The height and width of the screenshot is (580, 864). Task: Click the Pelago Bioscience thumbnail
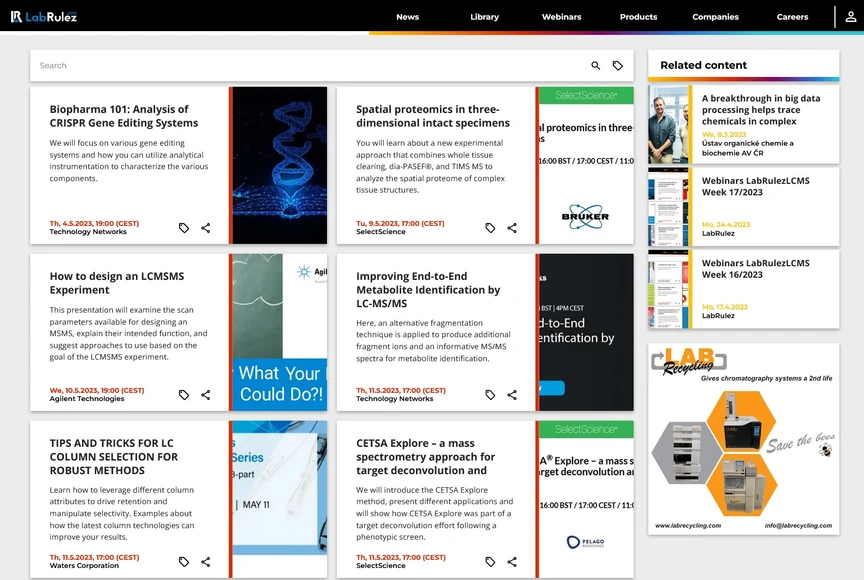586,499
